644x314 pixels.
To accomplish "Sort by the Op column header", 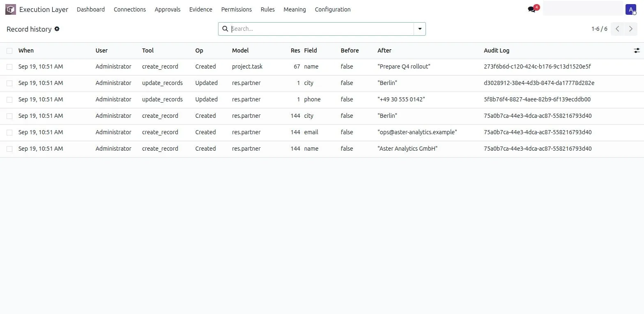I will (199, 50).
